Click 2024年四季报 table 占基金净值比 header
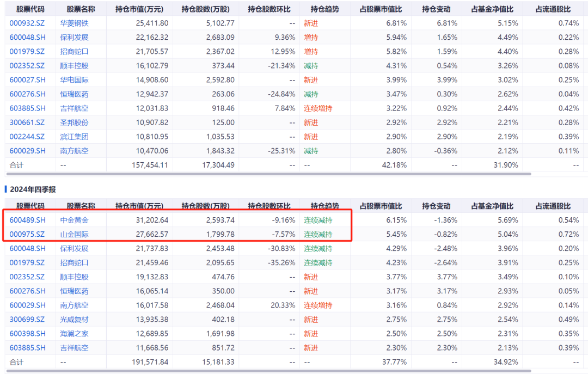 [x=492, y=206]
